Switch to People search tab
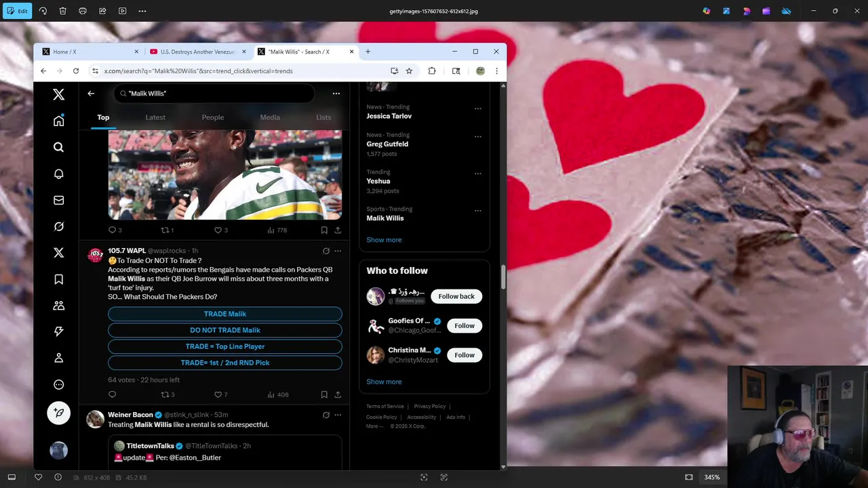 click(213, 117)
